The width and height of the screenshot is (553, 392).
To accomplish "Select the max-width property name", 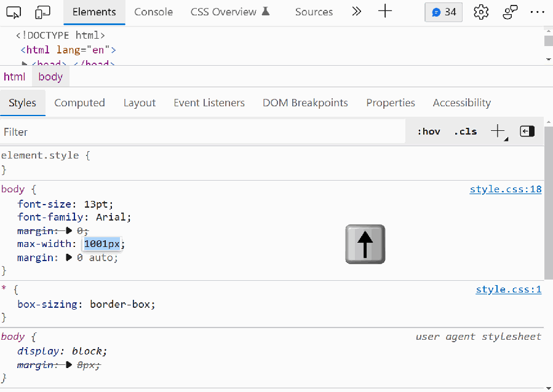I will [44, 244].
